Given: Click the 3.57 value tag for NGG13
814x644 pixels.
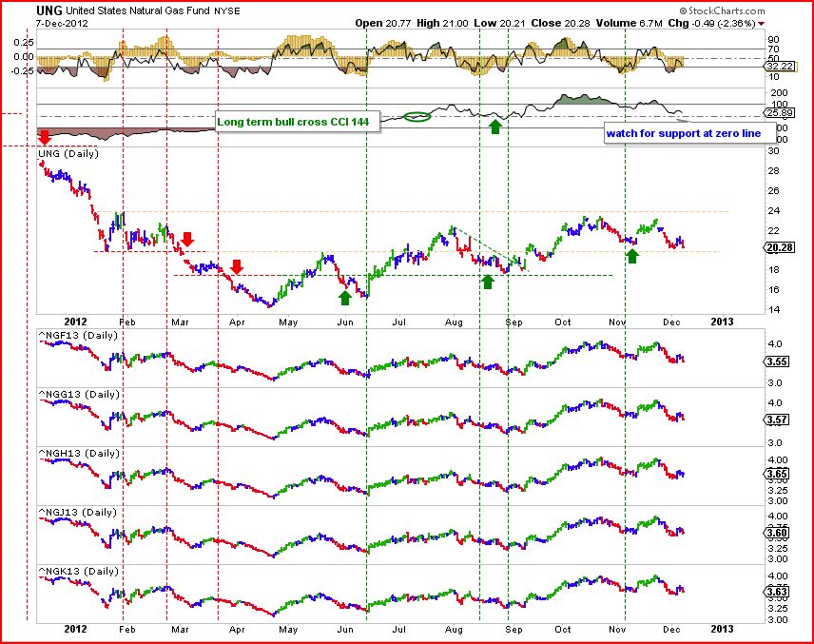Looking at the screenshot, I should 777,420.
